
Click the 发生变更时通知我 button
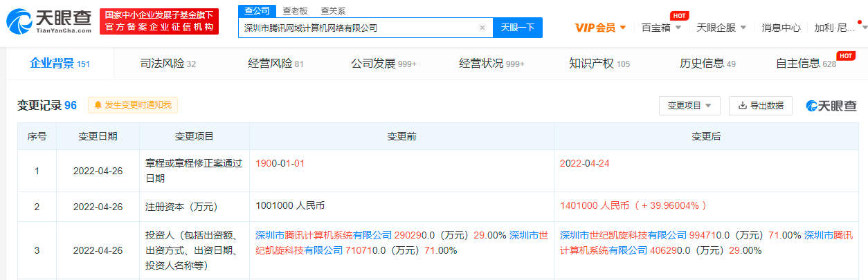coord(134,105)
